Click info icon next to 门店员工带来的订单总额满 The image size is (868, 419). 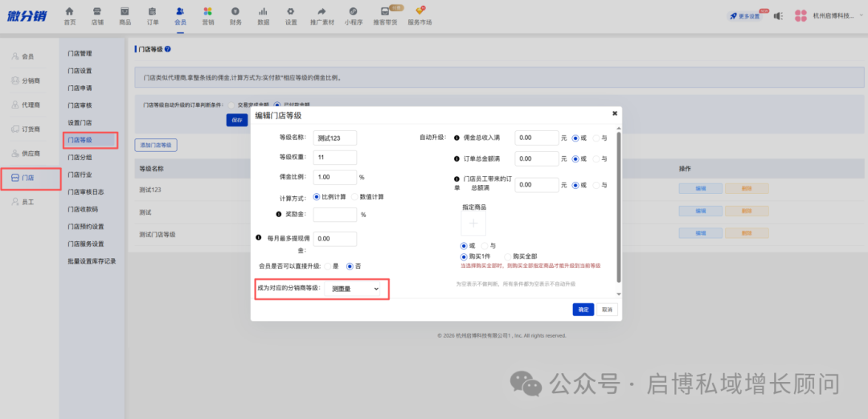point(457,179)
